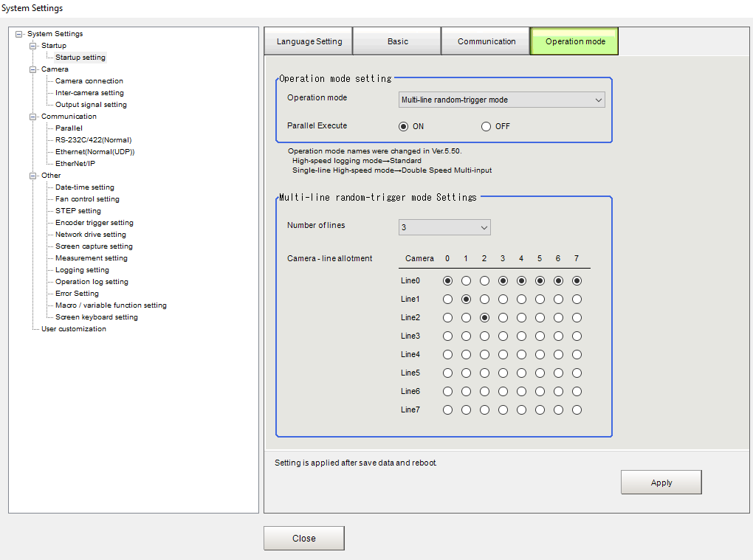
Task: Open Macro / variable function setting
Action: point(111,305)
